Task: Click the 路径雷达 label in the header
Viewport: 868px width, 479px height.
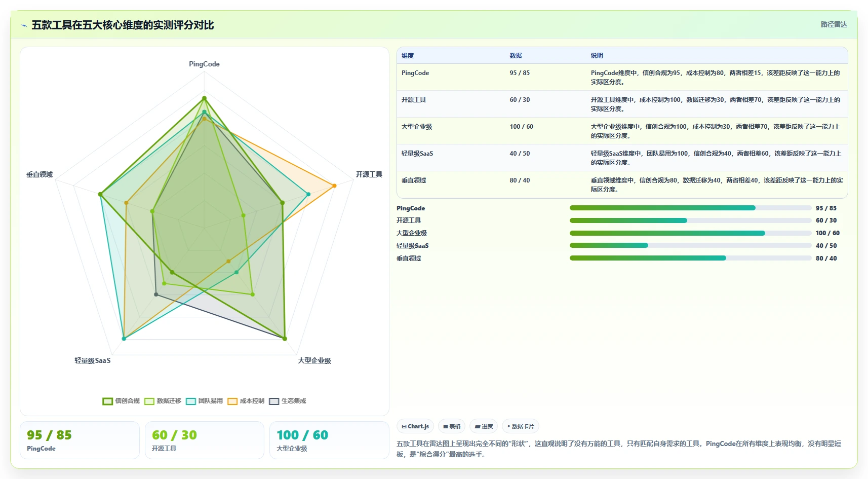Action: coord(834,24)
